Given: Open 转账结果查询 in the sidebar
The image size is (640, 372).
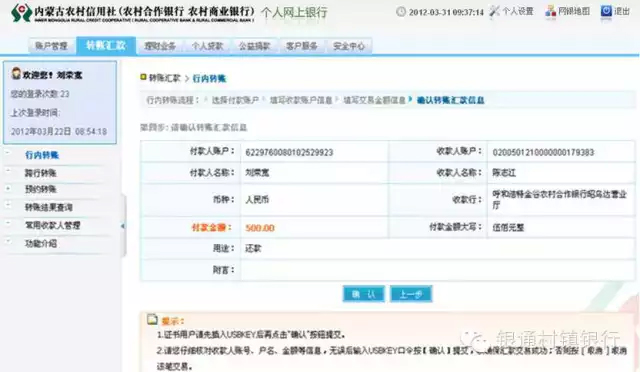Looking at the screenshot, I should point(49,207).
